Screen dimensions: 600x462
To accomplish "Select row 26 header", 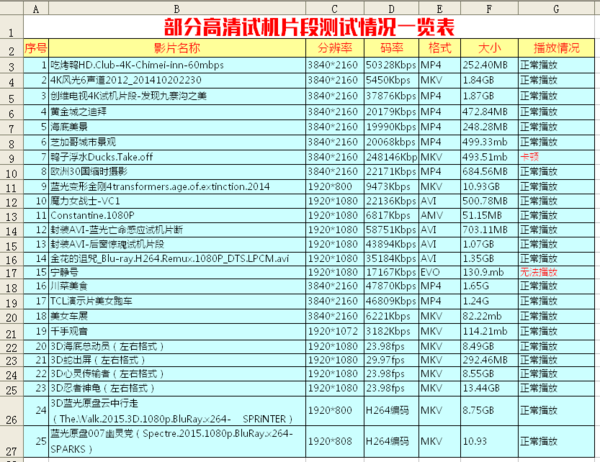I will (11, 411).
